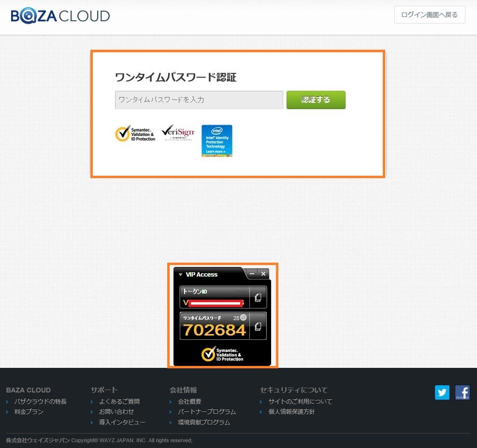Click the VeriSign logo badge
The height and width of the screenshot is (448, 477).
[178, 133]
